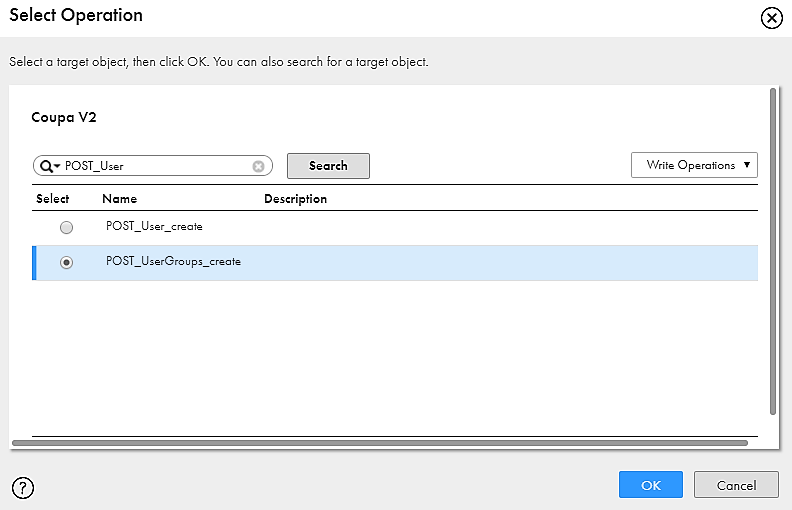Screen dimensions: 792x510
Task: Select the POST_User_create radio button
Action: click(x=66, y=227)
